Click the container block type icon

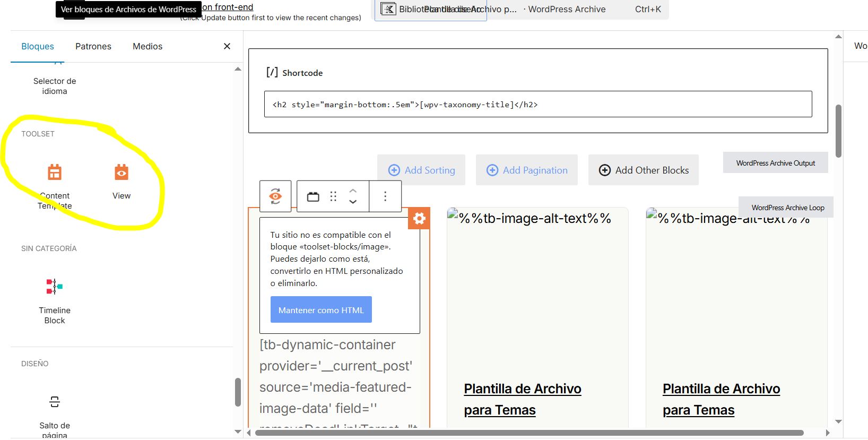coord(313,196)
